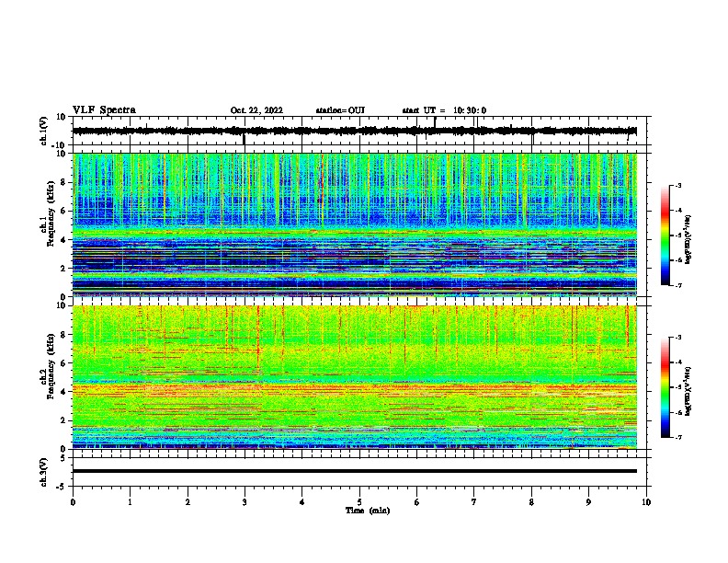This screenshot has height=563, width=728.
Task: Click the "8" minute tick label on time axis
Action: click(531, 502)
